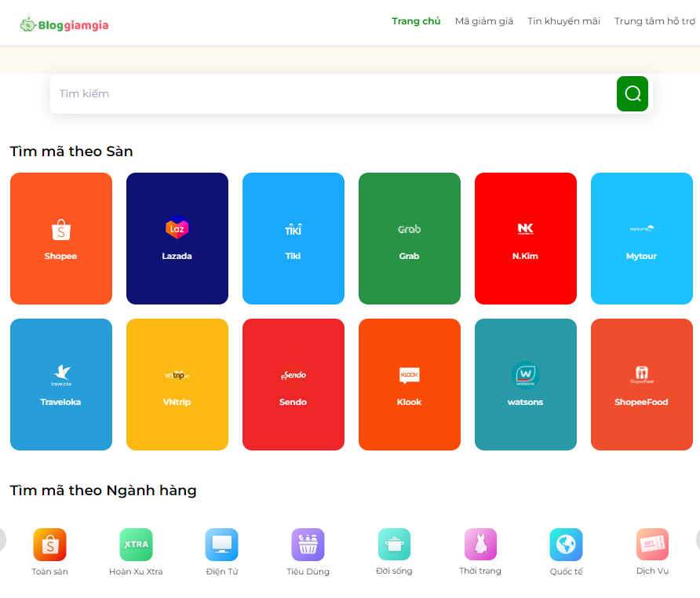Click the Hoàn Xu Xtra label
This screenshot has height=598, width=700.
(136, 571)
